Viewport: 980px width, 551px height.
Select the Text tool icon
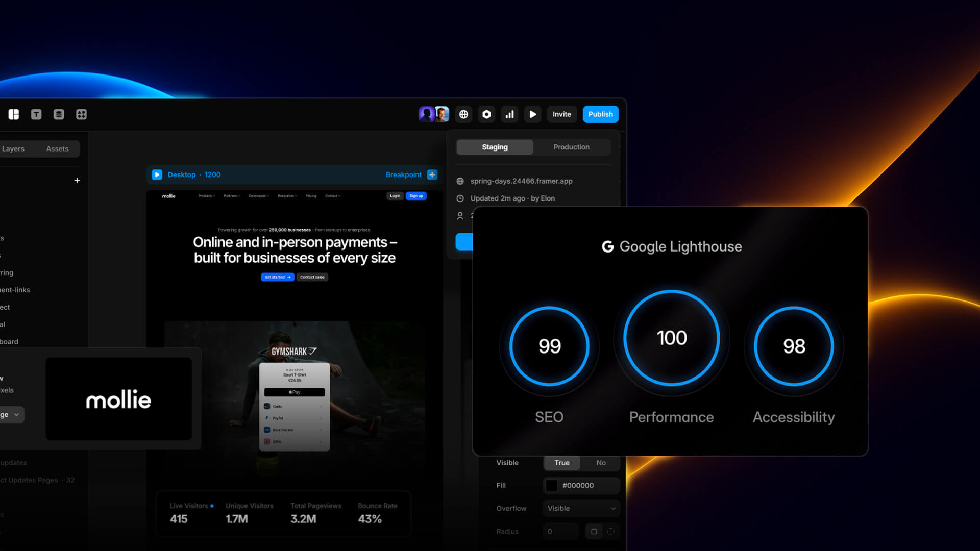pyautogui.click(x=36, y=114)
